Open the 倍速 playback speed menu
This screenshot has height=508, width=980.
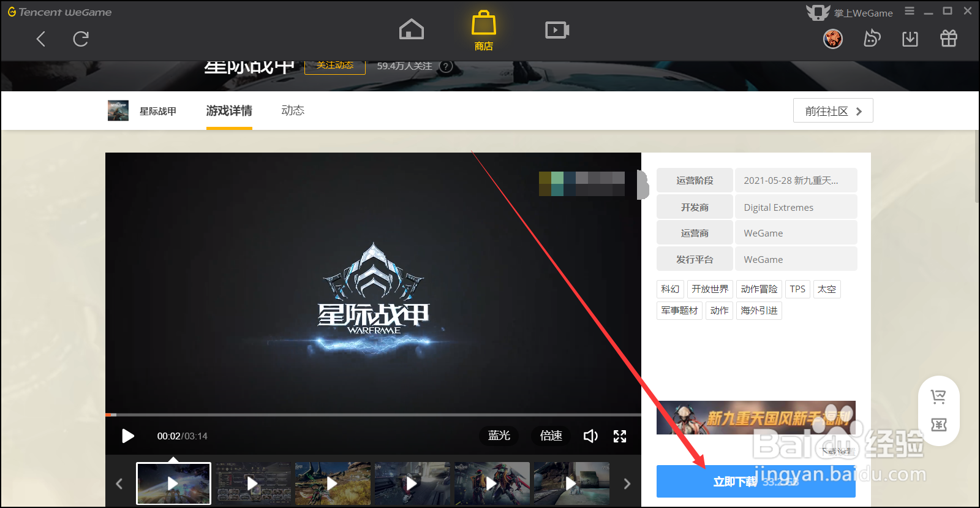[551, 436]
